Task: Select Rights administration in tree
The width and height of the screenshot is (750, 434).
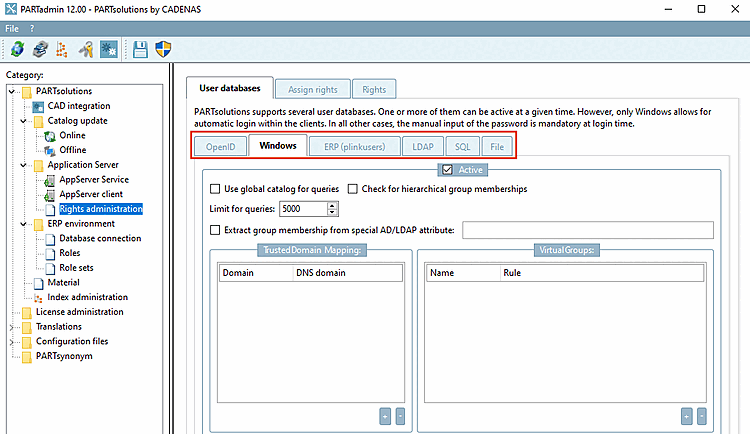Action: pyautogui.click(x=101, y=209)
